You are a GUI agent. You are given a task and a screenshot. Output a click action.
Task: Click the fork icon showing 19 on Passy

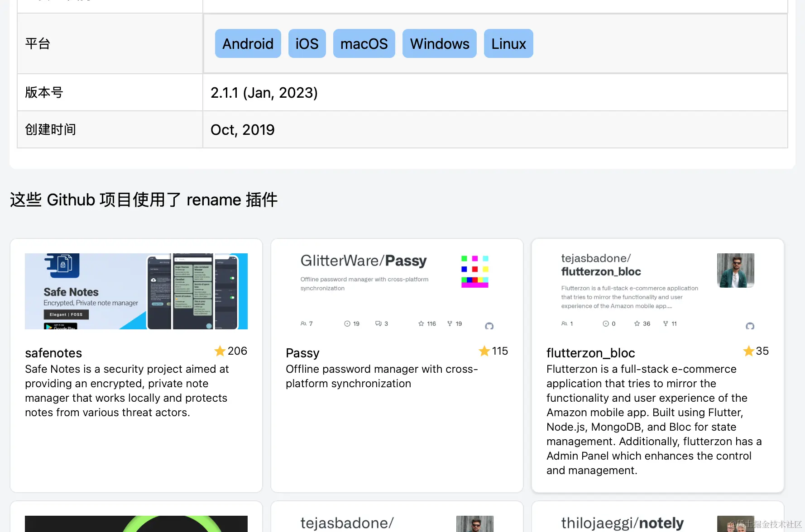point(449,323)
